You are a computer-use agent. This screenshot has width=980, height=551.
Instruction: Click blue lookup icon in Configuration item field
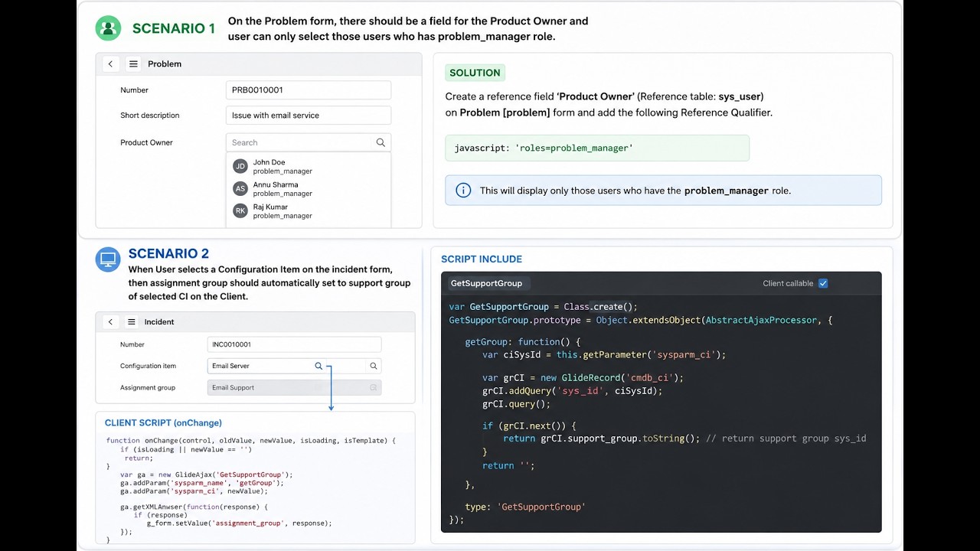click(318, 366)
